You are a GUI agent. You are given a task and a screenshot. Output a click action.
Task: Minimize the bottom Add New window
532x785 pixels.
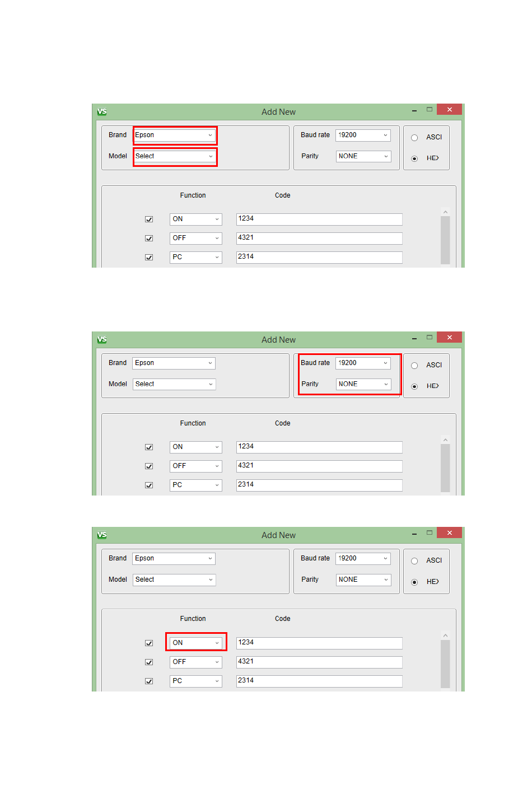coord(414,534)
